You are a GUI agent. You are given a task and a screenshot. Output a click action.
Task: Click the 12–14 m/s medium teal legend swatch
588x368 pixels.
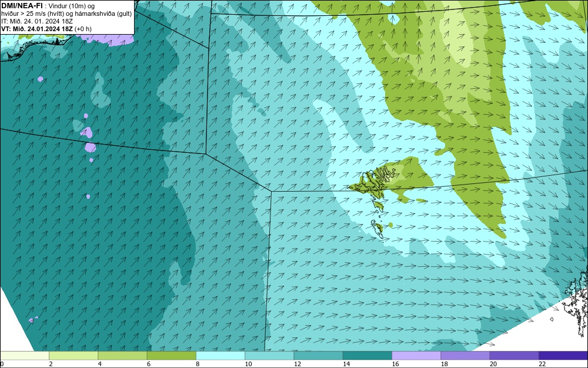(318, 355)
